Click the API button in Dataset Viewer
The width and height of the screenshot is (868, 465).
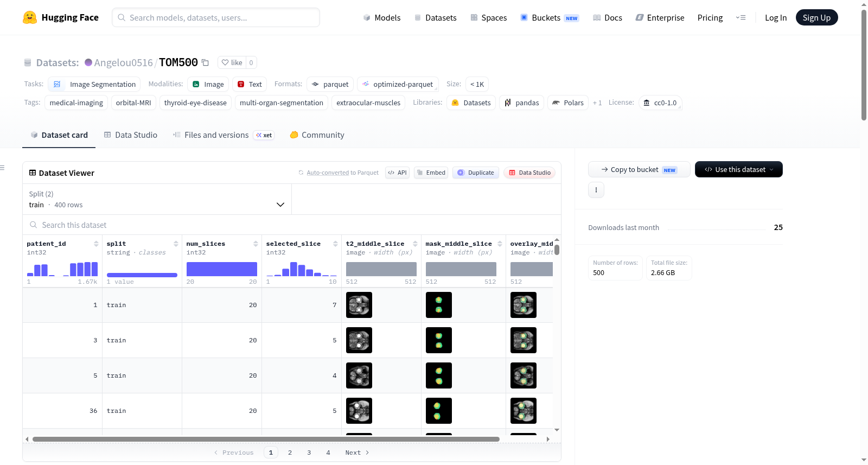pos(398,173)
